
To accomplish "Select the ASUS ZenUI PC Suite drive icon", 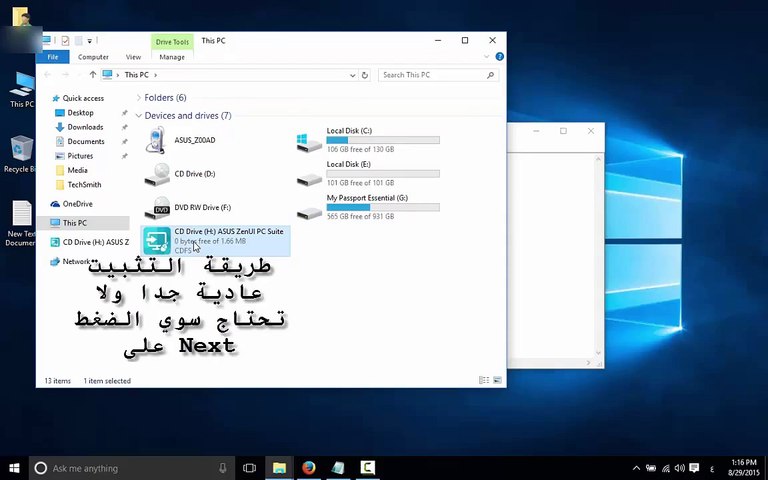I will click(x=157, y=241).
